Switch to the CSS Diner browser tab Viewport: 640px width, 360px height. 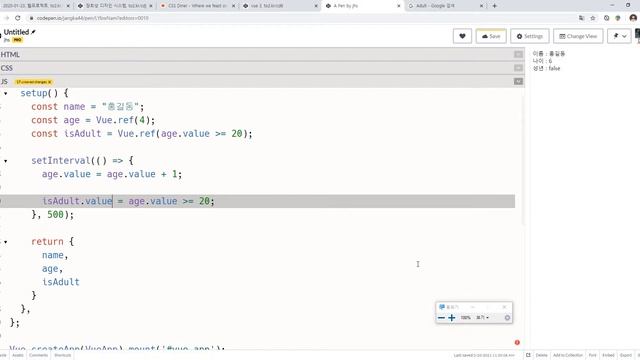[197, 6]
